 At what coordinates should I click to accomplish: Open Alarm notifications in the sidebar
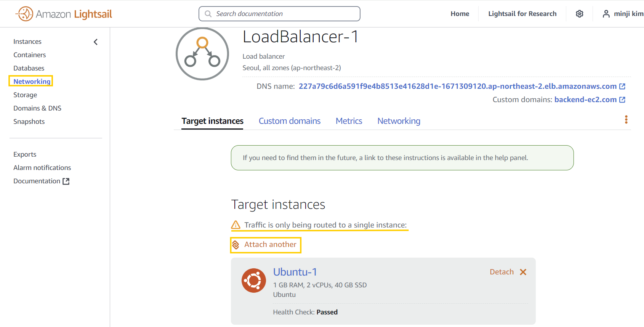point(42,168)
